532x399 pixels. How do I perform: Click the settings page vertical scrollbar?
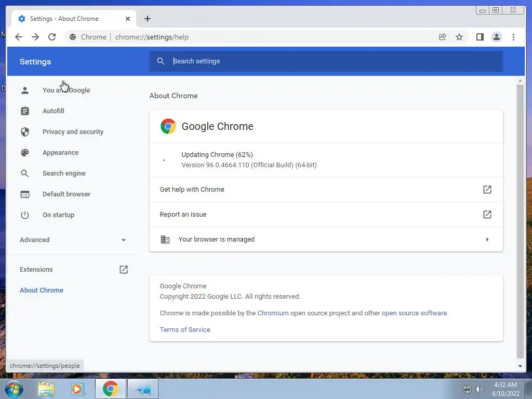point(520,221)
